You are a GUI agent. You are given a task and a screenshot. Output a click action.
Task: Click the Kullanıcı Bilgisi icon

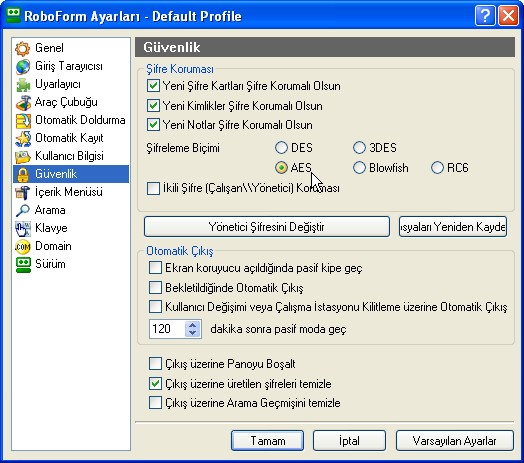click(x=23, y=156)
